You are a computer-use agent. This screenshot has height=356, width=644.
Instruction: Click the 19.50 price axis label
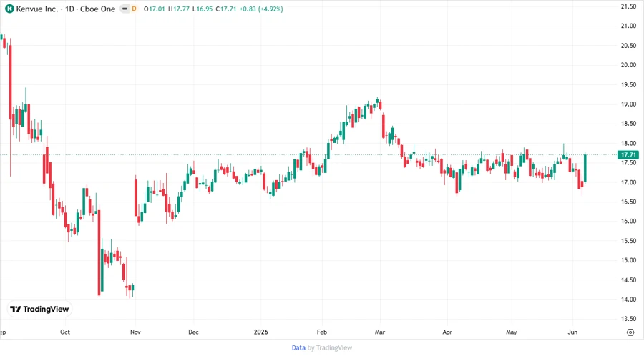point(628,84)
